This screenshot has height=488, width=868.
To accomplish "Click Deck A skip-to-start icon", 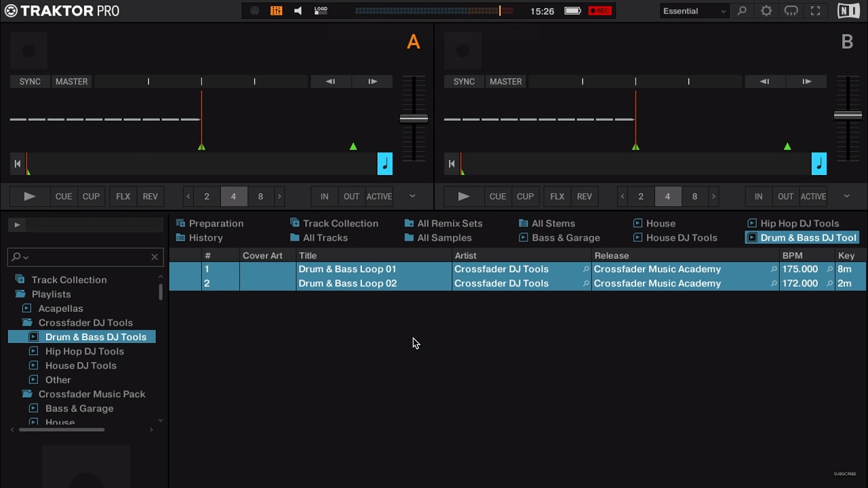I will [x=18, y=163].
